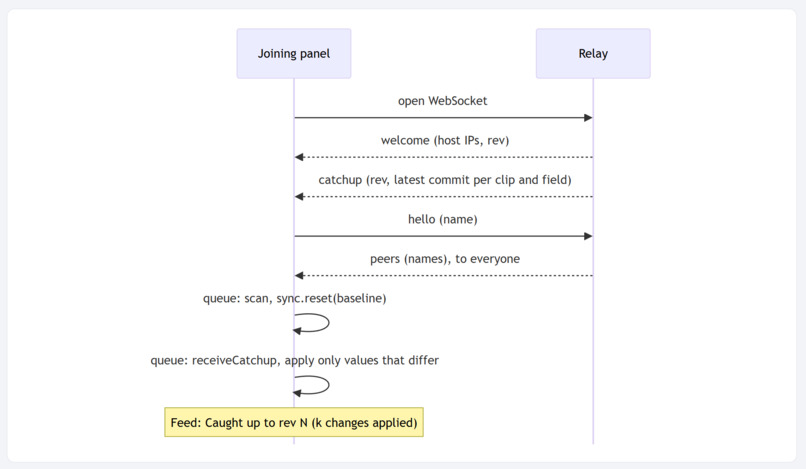
Task: Click the 'catchup (rev, latest commit per clip and field)' label
Action: coord(445,180)
